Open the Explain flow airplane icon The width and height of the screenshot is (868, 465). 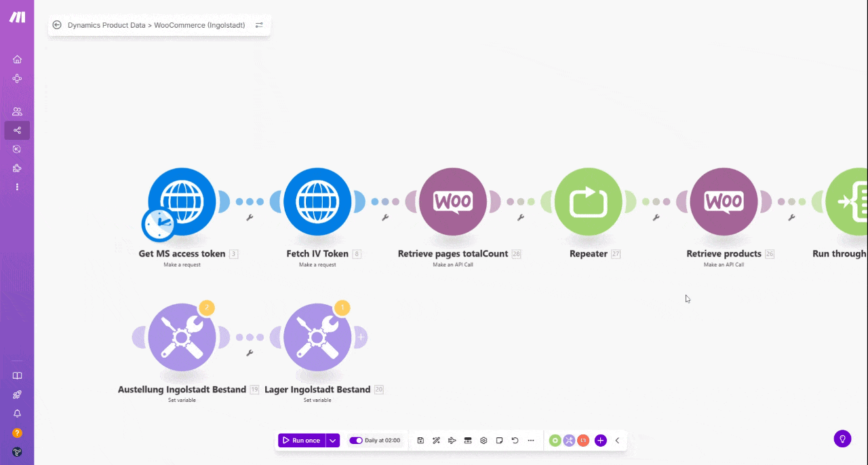point(452,441)
